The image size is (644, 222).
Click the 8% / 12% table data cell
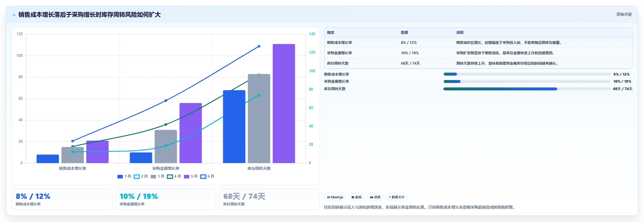(409, 43)
